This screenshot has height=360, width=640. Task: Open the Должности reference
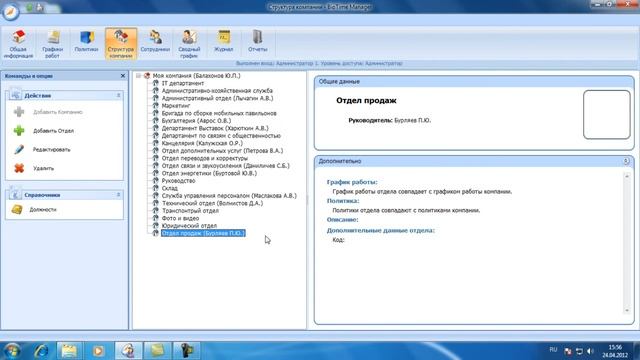coord(42,209)
